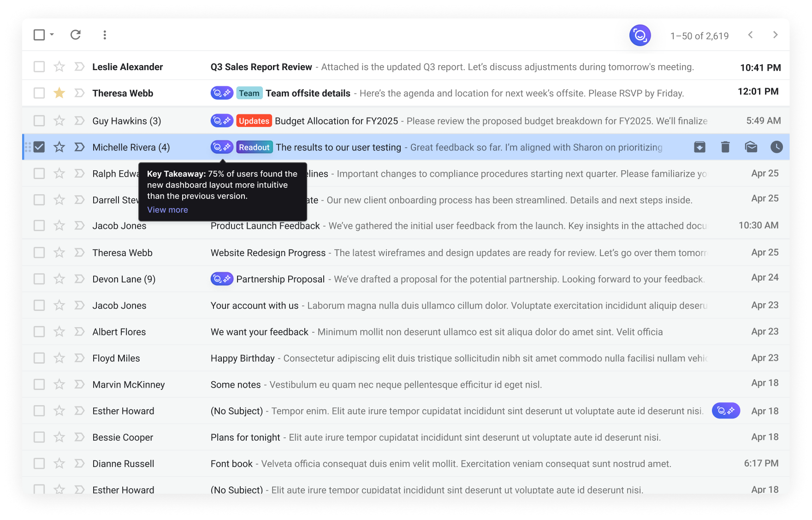Tick the select-all checkbox in toolbar
Viewport: 812px width, 520px height.
(x=39, y=35)
